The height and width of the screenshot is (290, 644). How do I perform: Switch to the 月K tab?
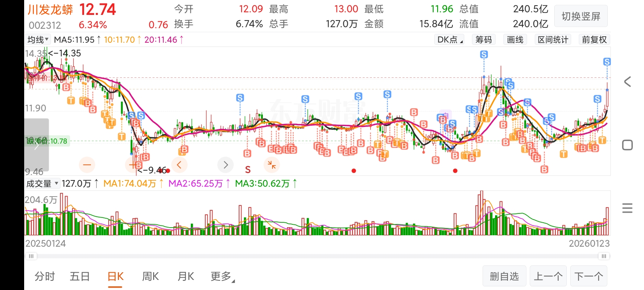[x=186, y=276]
